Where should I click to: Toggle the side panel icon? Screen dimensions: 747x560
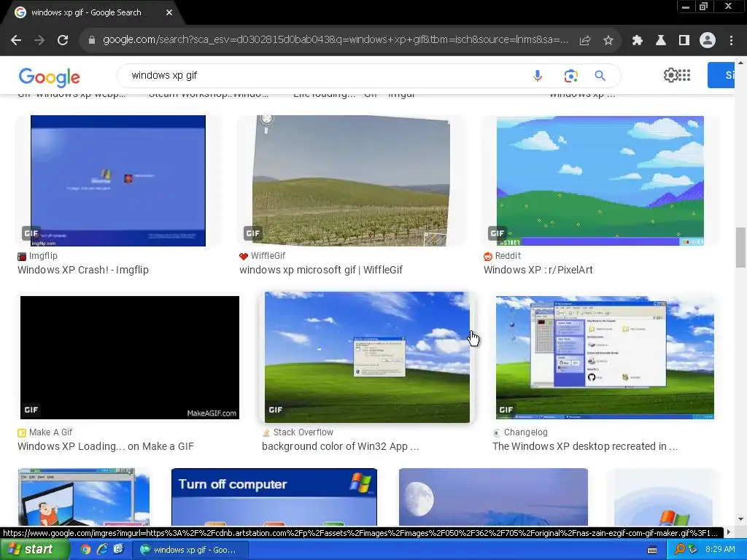(x=684, y=41)
